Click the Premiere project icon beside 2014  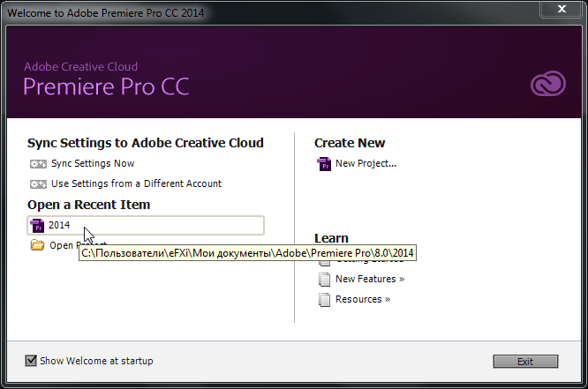tap(37, 225)
